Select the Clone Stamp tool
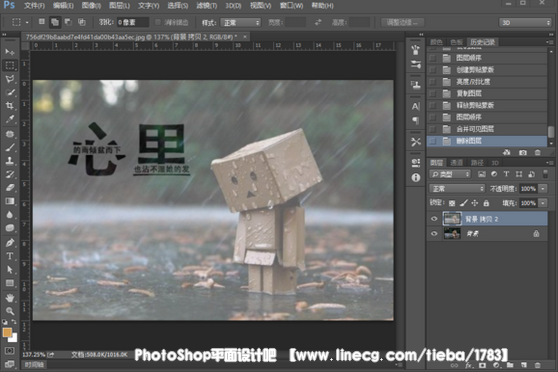Image resolution: width=558 pixels, height=372 pixels. (10, 161)
